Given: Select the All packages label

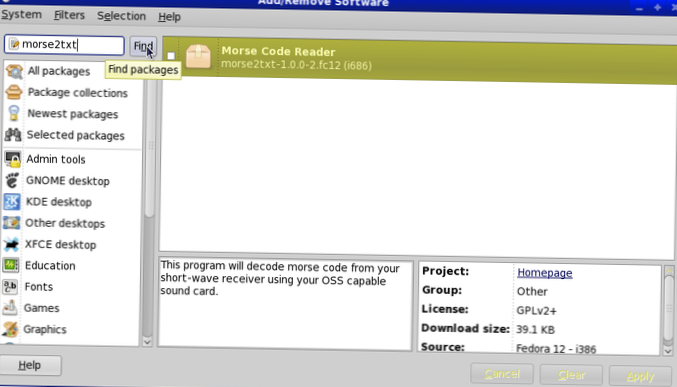Looking at the screenshot, I should click(x=59, y=71).
